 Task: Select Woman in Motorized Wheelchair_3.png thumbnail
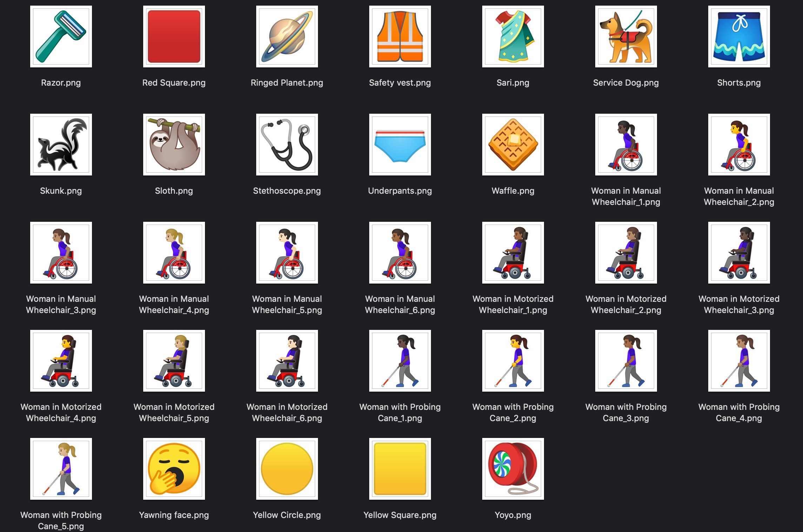coord(739,253)
